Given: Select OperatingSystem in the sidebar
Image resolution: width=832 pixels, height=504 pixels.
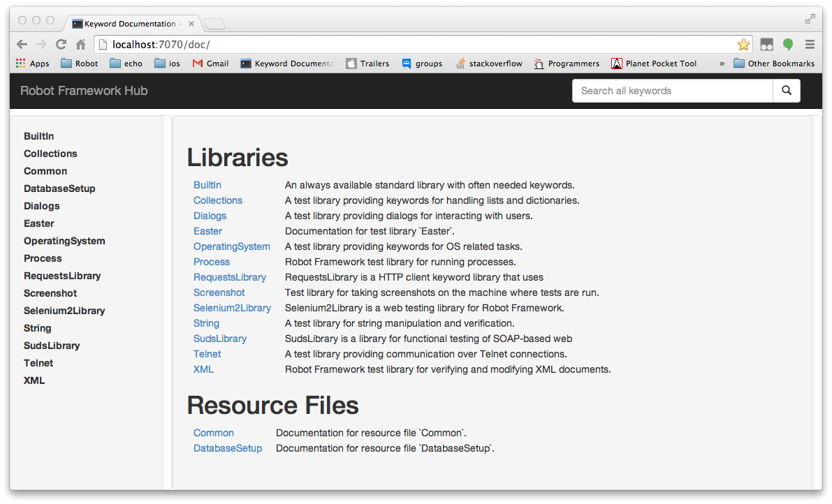Looking at the screenshot, I should point(64,241).
